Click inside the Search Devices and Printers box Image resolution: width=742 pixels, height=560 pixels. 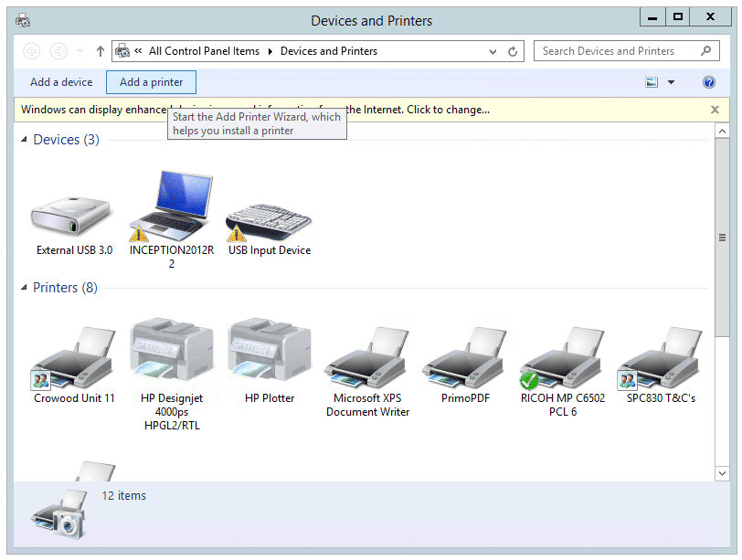pos(614,50)
